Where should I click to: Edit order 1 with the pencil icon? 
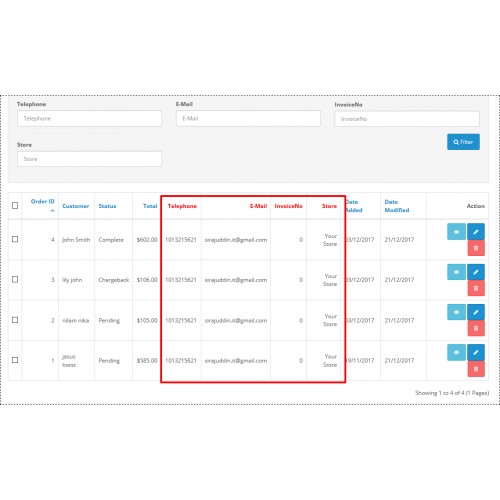tap(476, 352)
